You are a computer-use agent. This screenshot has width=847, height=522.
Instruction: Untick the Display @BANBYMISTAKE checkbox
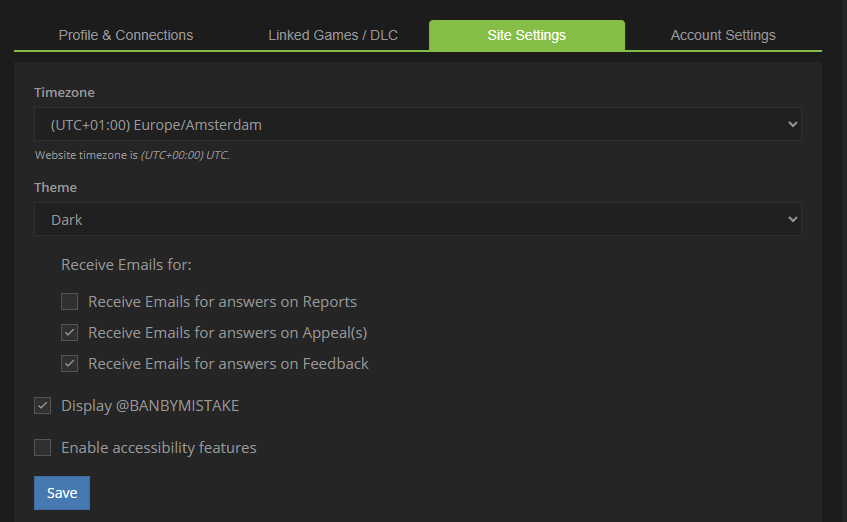43,405
